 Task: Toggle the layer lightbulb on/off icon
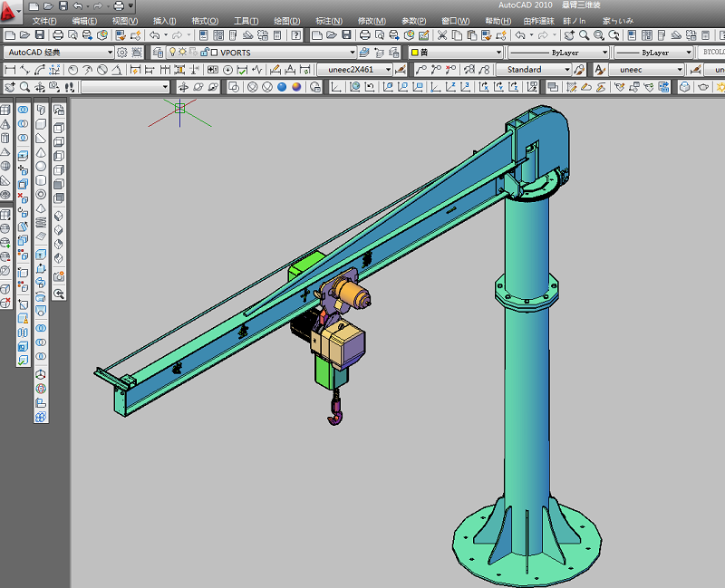click(171, 53)
